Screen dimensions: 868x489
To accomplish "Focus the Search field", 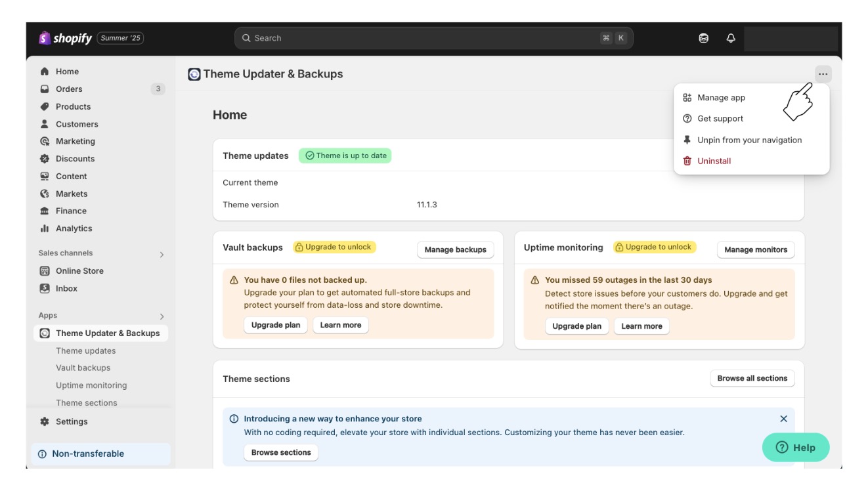I will point(433,38).
